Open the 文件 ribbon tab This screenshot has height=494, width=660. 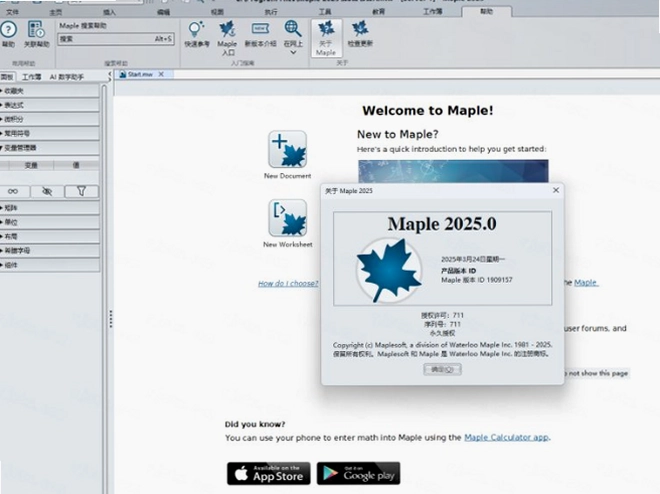click(x=12, y=12)
